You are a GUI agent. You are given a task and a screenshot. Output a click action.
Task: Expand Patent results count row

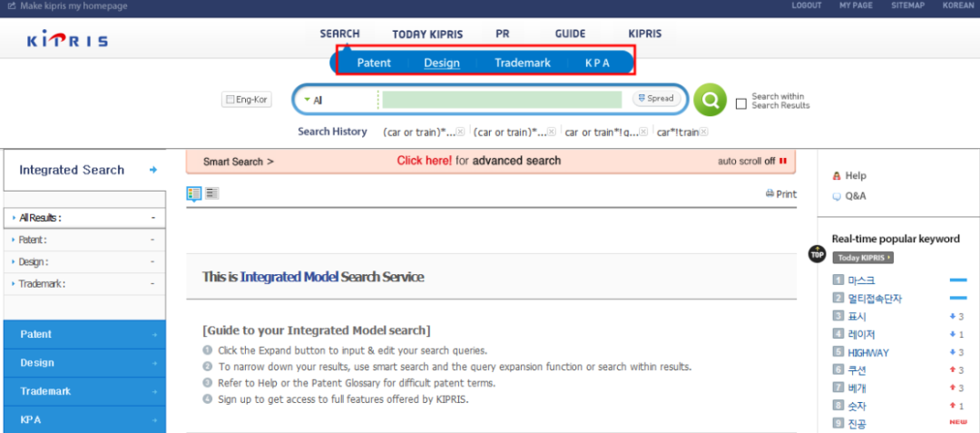pyautogui.click(x=84, y=240)
